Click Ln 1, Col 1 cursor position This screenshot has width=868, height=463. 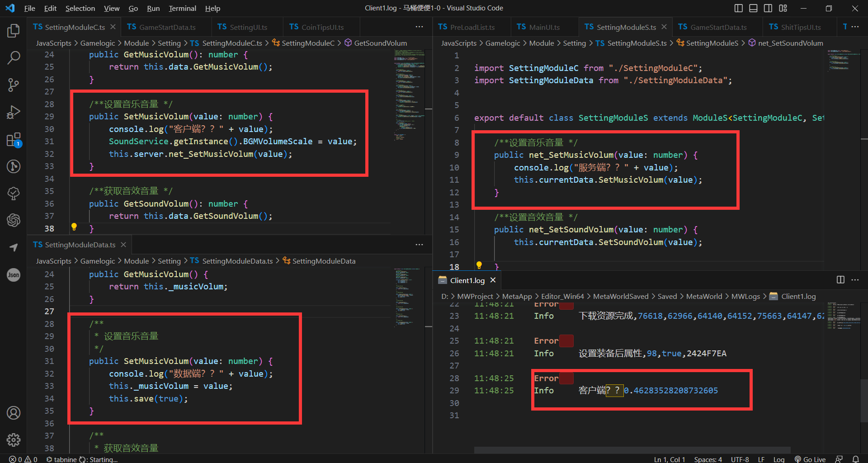coord(670,459)
